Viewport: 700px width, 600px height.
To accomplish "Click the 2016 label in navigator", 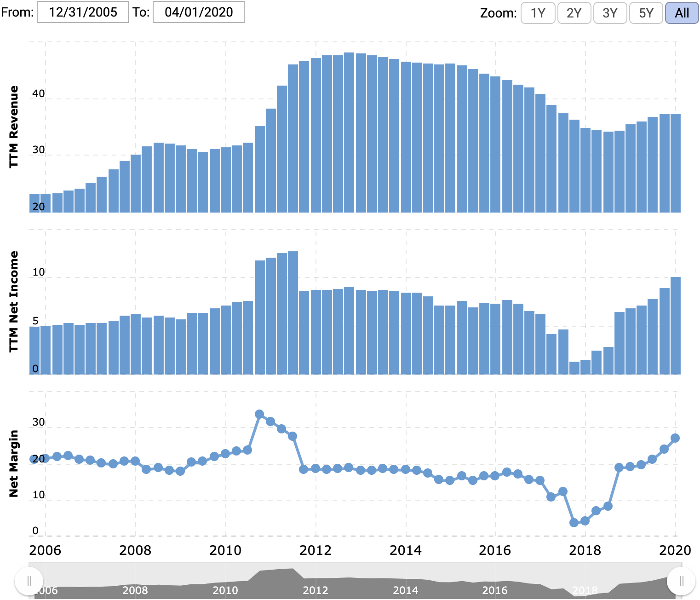I will (x=495, y=590).
